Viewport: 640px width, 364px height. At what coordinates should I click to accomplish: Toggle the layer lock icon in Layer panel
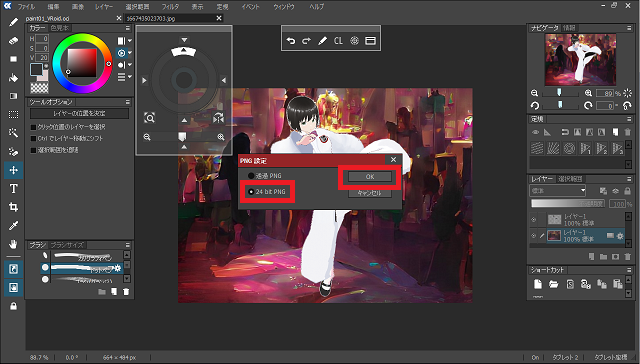[x=627, y=191]
